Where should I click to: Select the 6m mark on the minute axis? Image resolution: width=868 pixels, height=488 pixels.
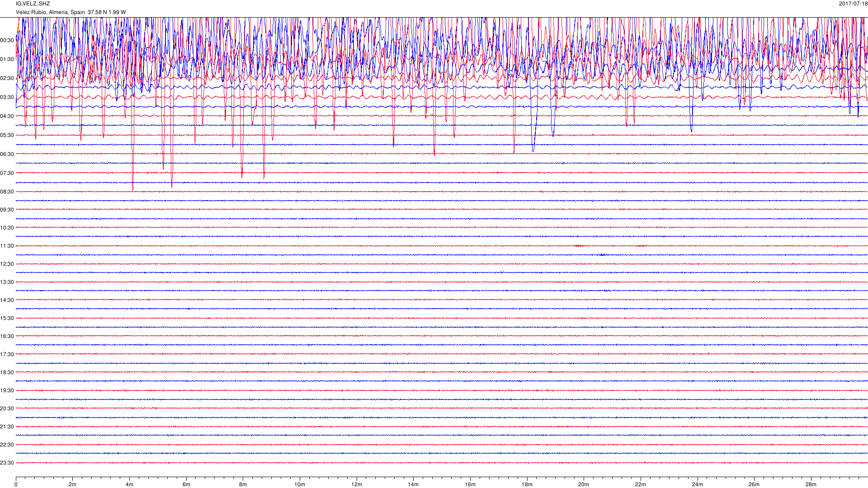click(x=186, y=484)
